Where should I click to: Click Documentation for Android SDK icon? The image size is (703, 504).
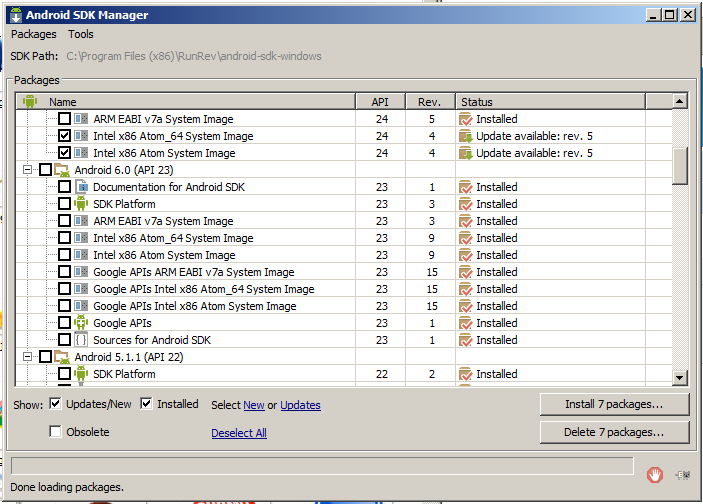(x=81, y=187)
